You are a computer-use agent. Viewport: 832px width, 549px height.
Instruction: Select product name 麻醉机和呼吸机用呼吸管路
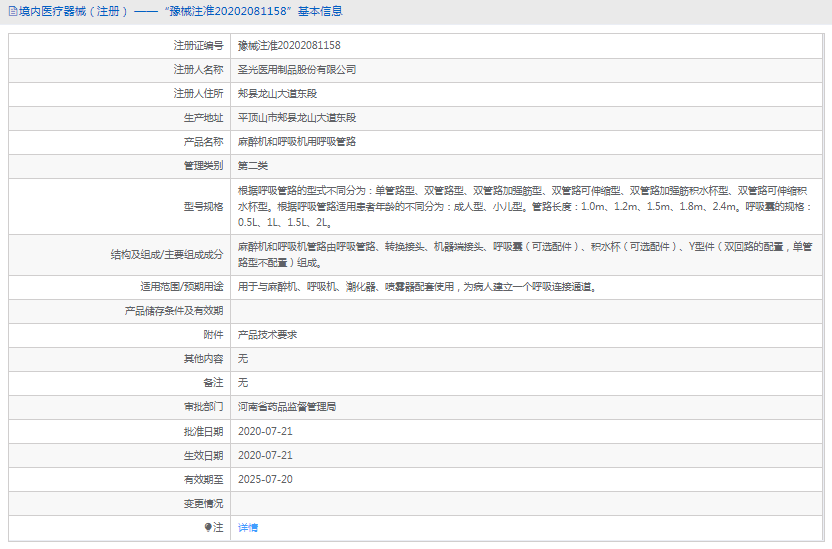pyautogui.click(x=297, y=142)
